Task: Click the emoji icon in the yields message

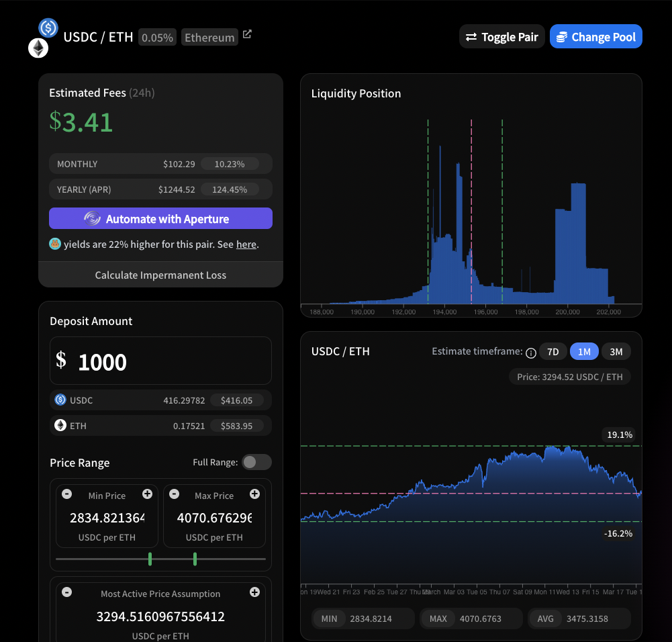Action: tap(54, 244)
